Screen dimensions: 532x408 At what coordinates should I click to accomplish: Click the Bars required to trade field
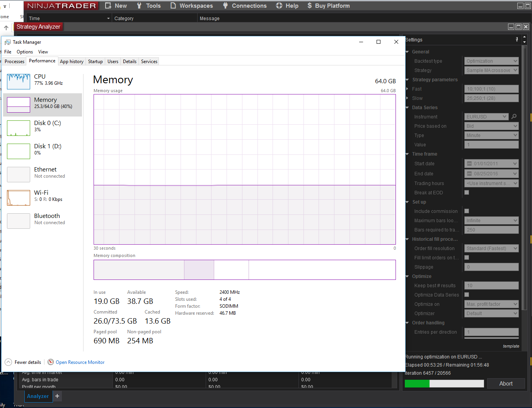(x=491, y=230)
